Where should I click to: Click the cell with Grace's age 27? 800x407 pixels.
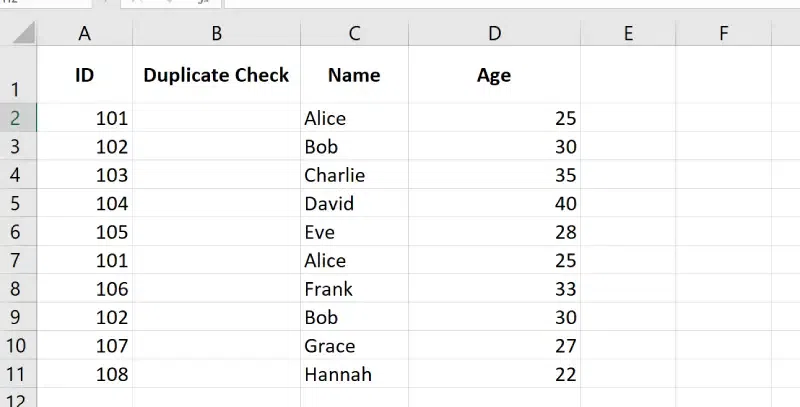pos(494,346)
